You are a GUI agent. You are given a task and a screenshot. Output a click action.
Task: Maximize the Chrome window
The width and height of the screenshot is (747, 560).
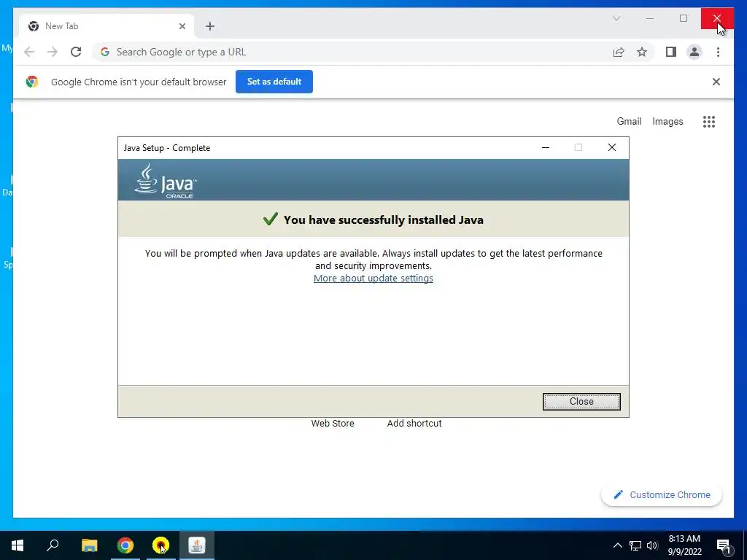(683, 18)
